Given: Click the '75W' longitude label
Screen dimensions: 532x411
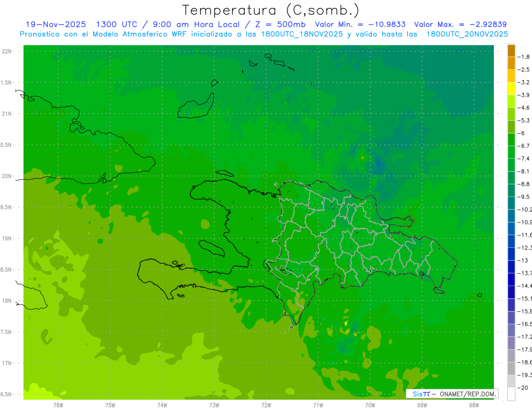Looking at the screenshot, I should click(x=110, y=405).
